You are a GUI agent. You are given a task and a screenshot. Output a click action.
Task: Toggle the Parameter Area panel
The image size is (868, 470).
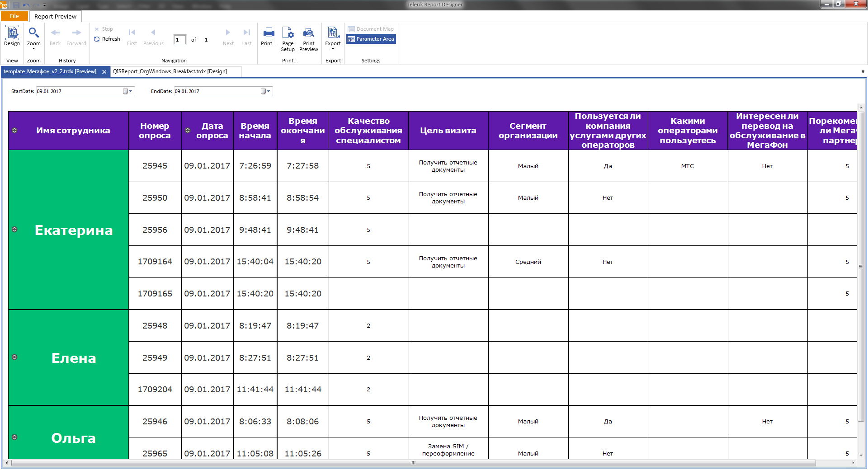[x=371, y=39]
